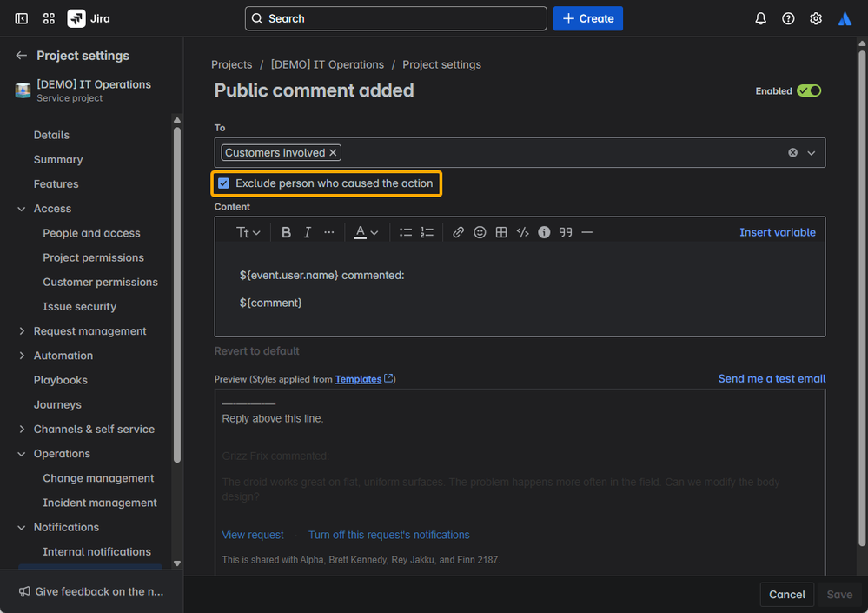Image resolution: width=868 pixels, height=613 pixels.
Task: Uncheck Exclude person who caused the action
Action: pyautogui.click(x=224, y=183)
